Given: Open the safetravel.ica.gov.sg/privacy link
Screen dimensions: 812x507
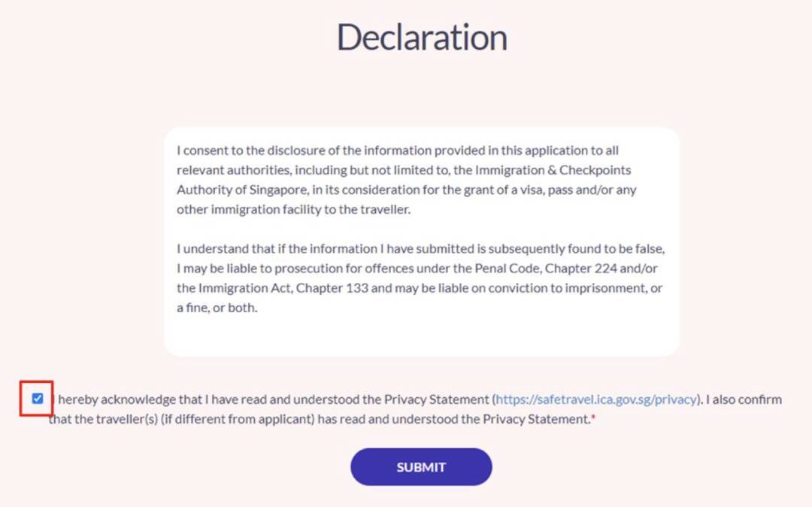Looking at the screenshot, I should point(597,399).
